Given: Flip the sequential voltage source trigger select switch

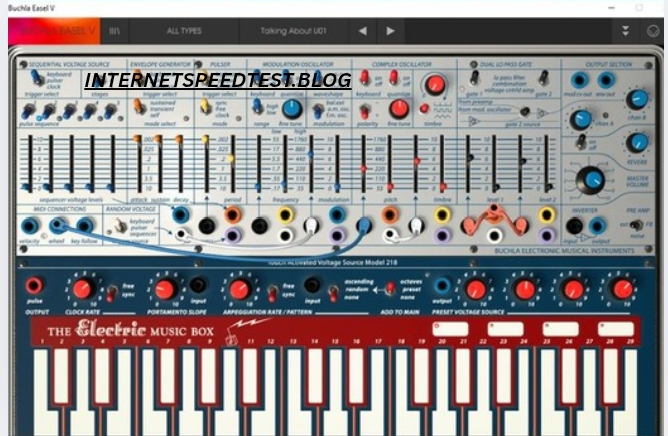Looking at the screenshot, I should (37, 78).
